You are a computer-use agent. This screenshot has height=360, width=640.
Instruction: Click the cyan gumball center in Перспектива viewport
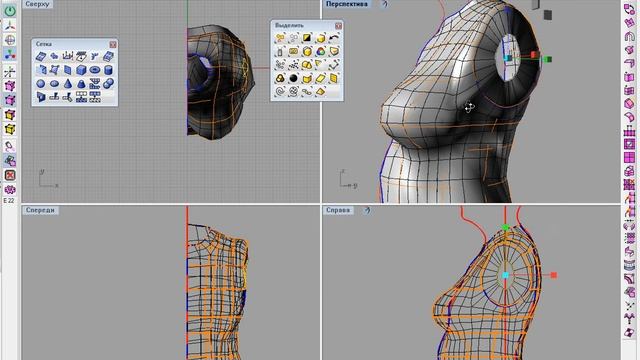pyautogui.click(x=508, y=58)
